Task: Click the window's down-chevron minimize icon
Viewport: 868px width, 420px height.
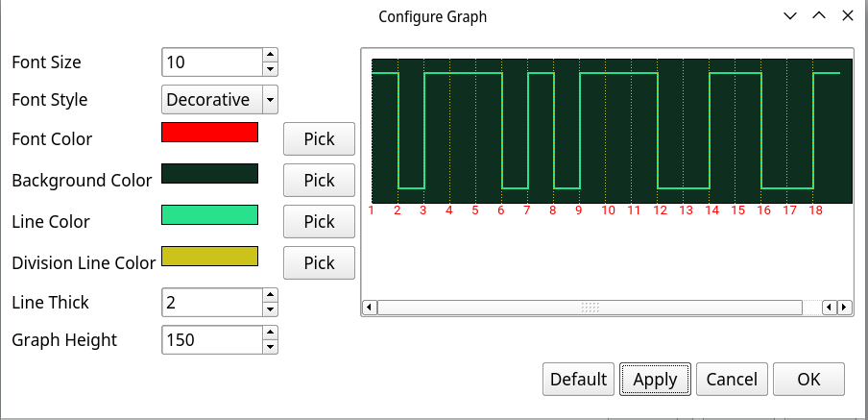Action: 790,16
